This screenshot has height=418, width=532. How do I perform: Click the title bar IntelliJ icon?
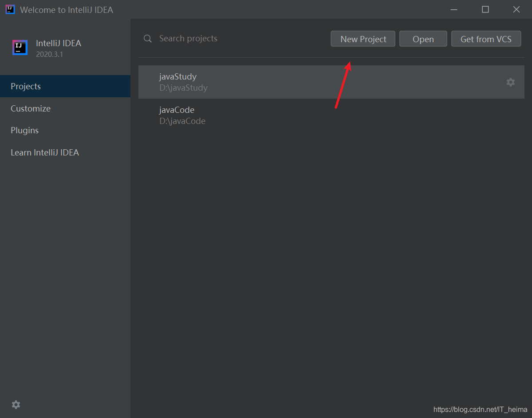point(10,9)
